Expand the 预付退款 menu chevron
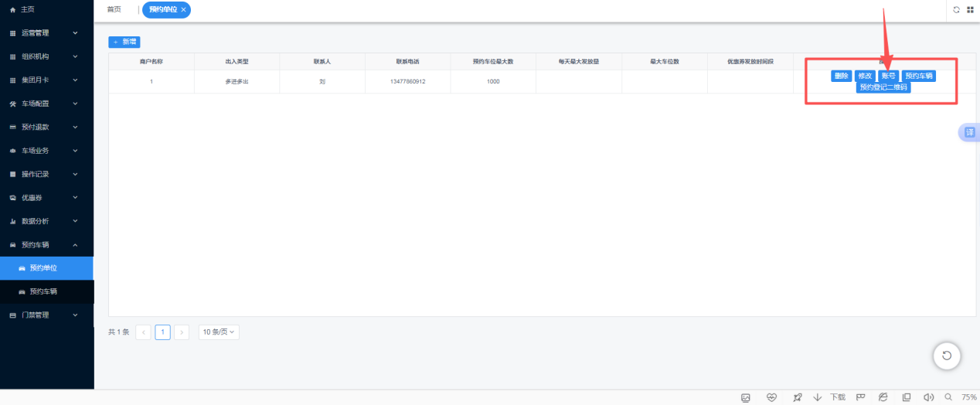Image resolution: width=980 pixels, height=405 pixels. pyautogui.click(x=75, y=127)
